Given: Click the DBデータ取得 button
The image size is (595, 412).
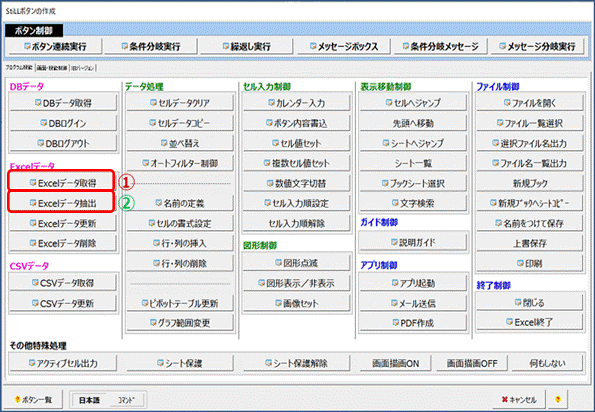Looking at the screenshot, I should (x=63, y=103).
